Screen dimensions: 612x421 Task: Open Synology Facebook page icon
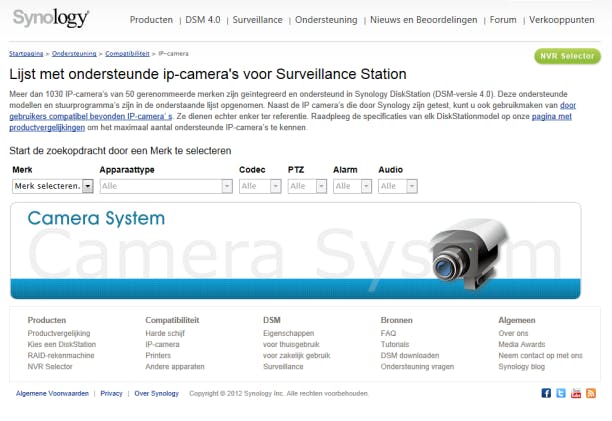546,394
